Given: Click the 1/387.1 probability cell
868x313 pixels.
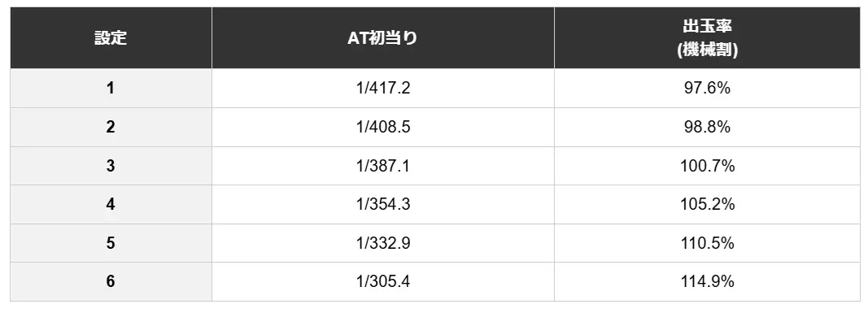Looking at the screenshot, I should [x=383, y=166].
